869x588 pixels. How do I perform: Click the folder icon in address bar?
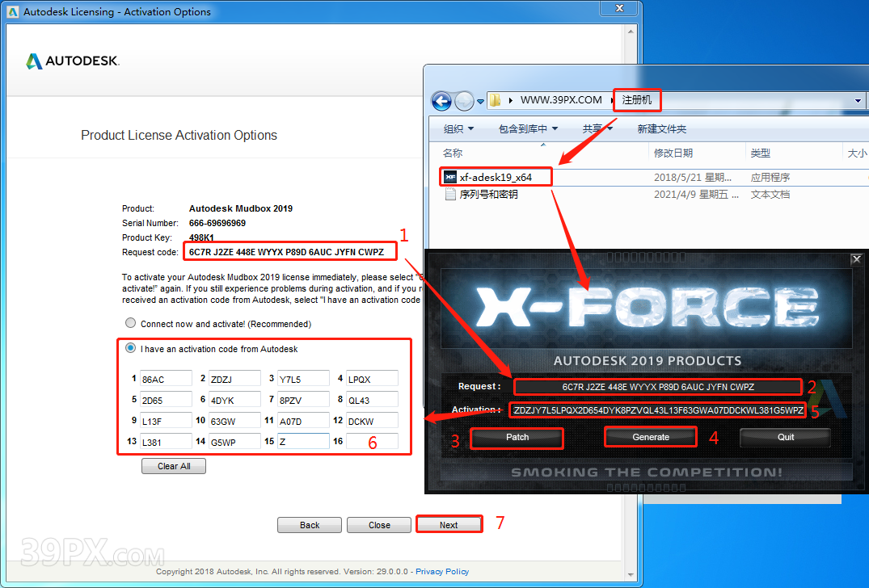click(495, 100)
